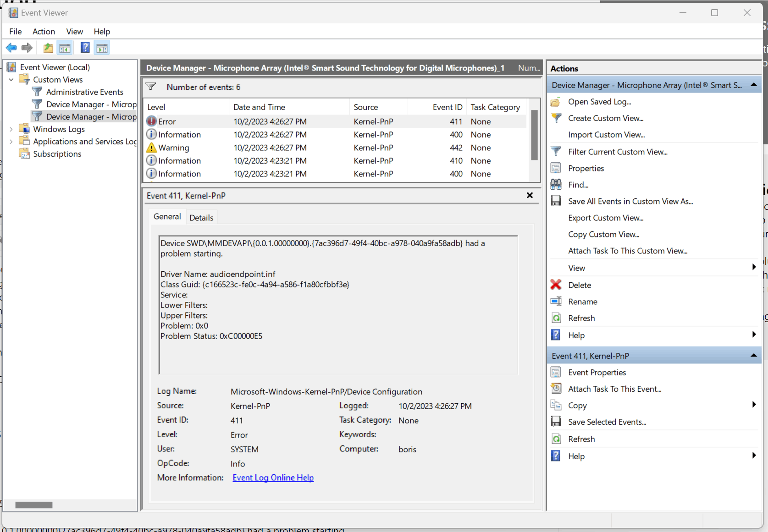Screen dimensions: 768x532
Task: Open the View menu in menu bar
Action: pos(74,31)
